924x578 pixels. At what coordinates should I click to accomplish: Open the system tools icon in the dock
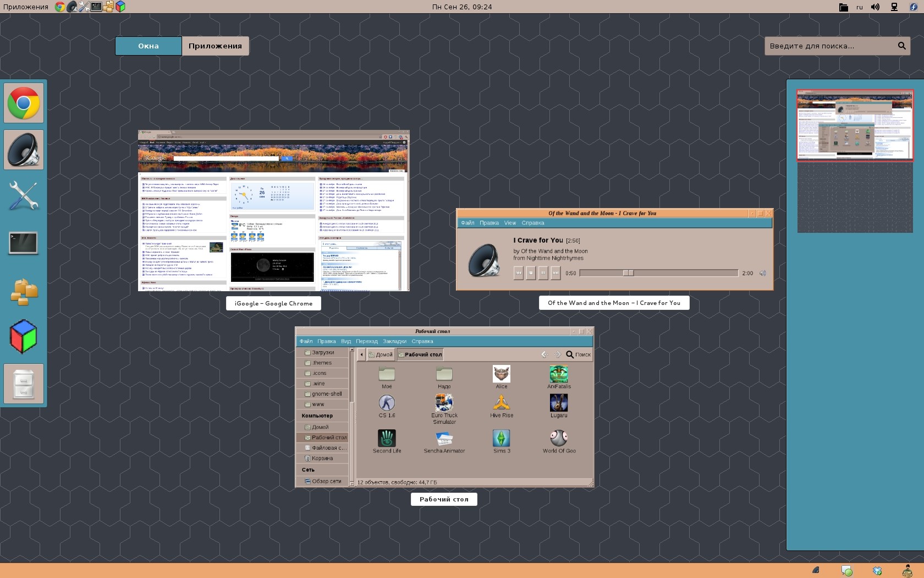(23, 196)
